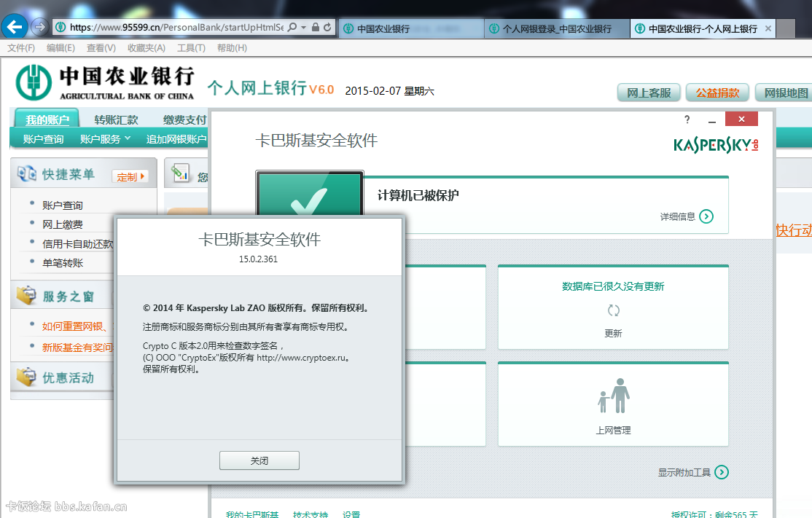Click the 数据库已很久没有更新 message
Image resolution: width=812 pixels, height=518 pixels.
613,286
